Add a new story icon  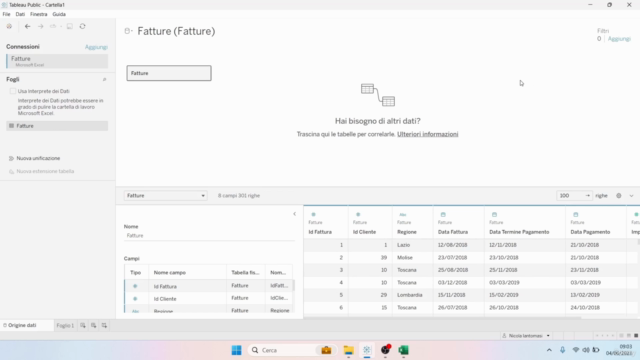[104, 325]
